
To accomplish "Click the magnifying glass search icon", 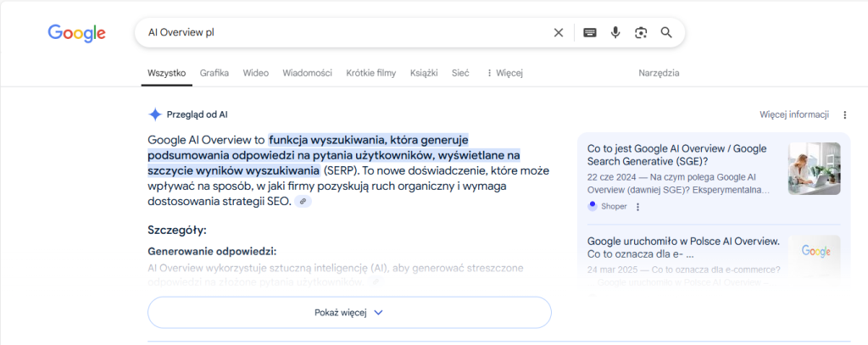I will pyautogui.click(x=666, y=33).
